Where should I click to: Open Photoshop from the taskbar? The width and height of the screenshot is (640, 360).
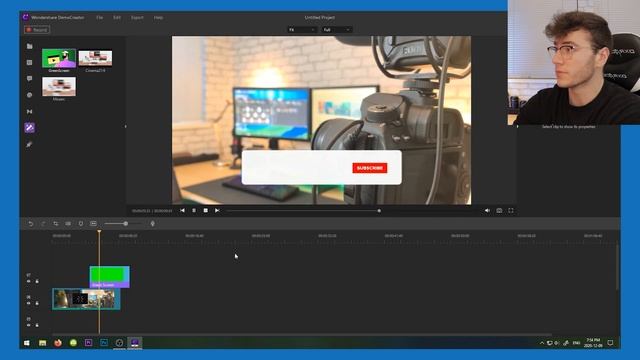[x=104, y=343]
